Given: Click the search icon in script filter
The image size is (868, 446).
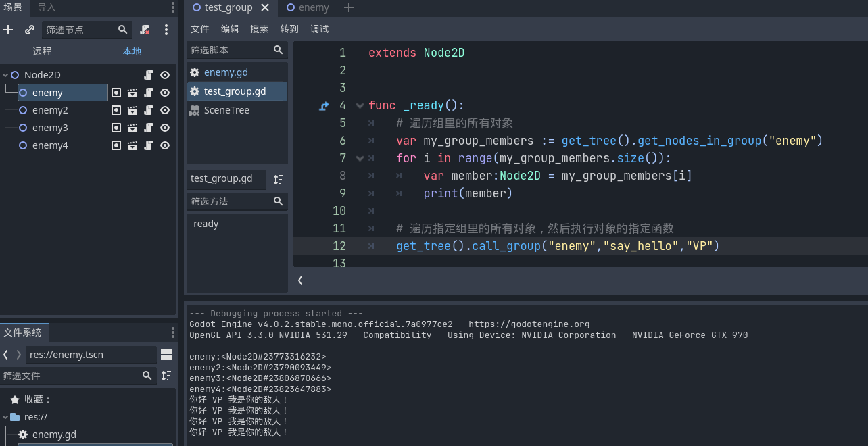Looking at the screenshot, I should point(278,50).
